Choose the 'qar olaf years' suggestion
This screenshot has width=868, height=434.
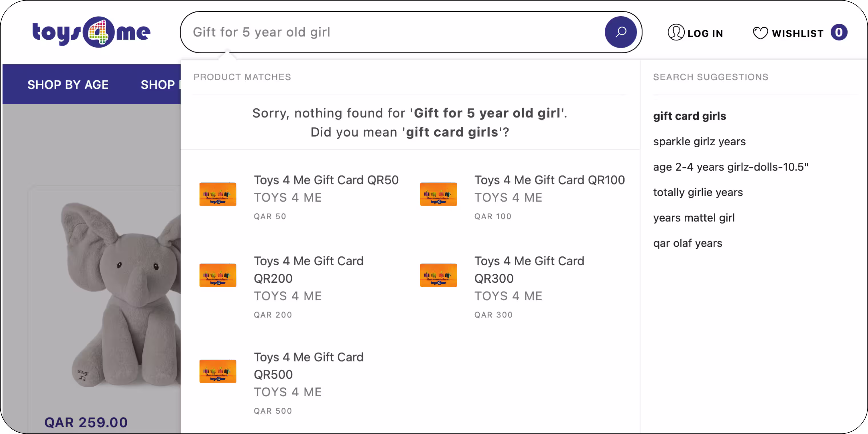click(x=687, y=243)
